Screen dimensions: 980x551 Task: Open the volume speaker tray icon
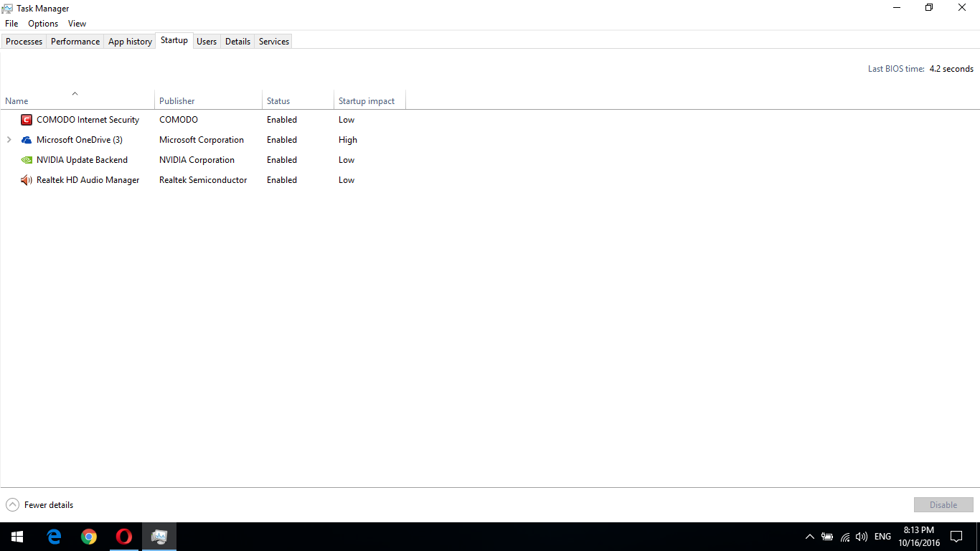click(862, 537)
